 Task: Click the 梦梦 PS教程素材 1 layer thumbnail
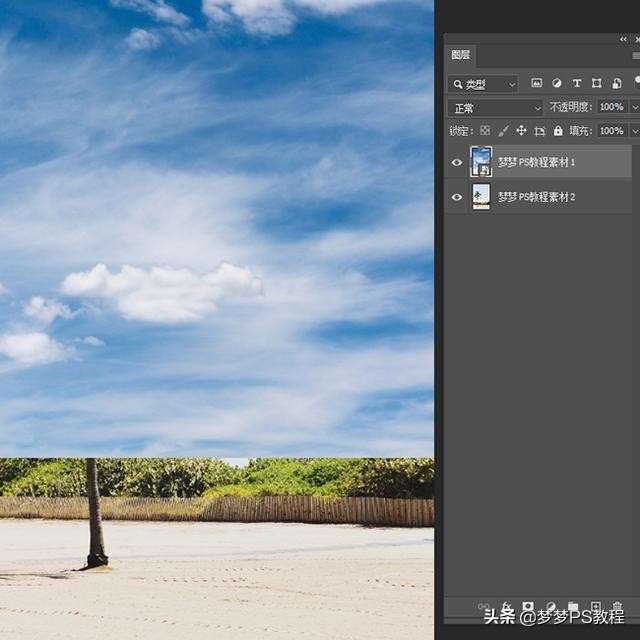481,162
